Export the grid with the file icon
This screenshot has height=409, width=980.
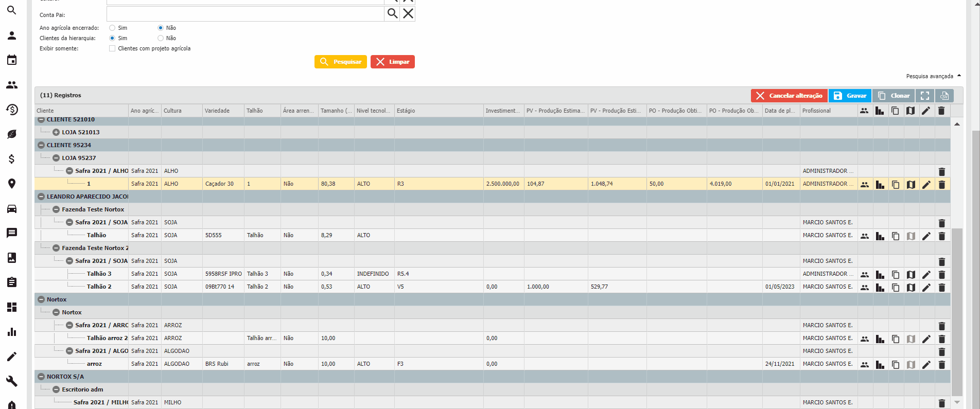coord(944,96)
